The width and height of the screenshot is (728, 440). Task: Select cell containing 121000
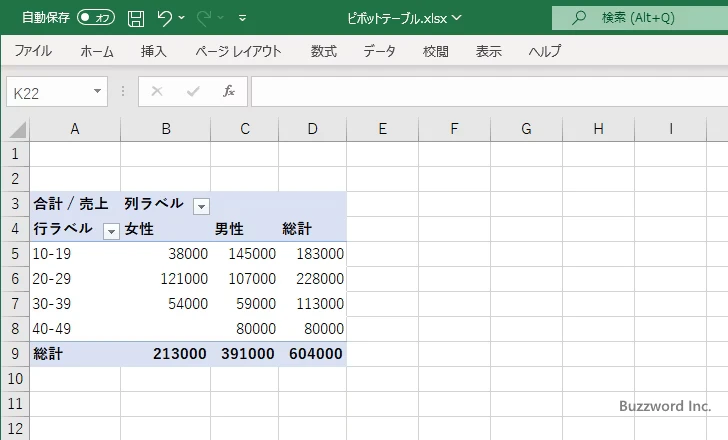[166, 279]
